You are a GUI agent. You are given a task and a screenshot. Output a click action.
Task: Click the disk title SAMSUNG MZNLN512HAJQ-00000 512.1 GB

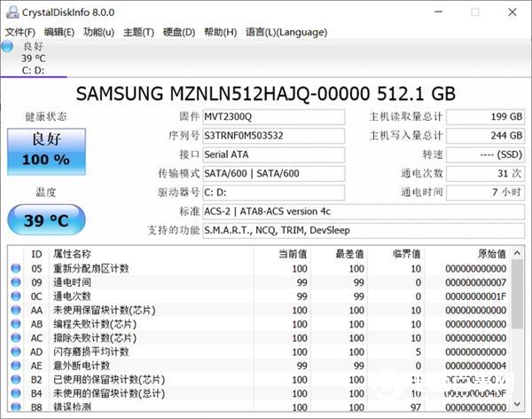(x=266, y=93)
